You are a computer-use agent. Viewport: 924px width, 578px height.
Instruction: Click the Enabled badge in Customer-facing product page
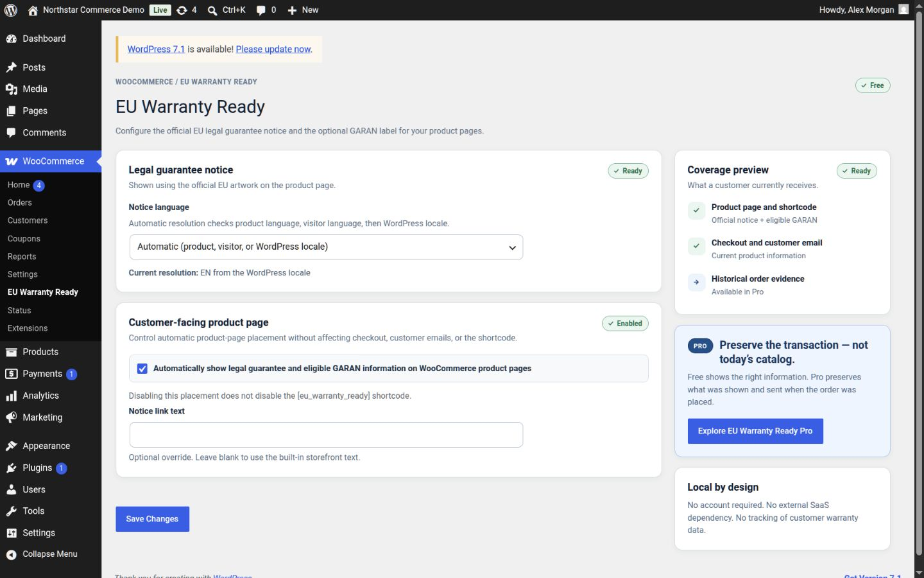click(x=625, y=324)
